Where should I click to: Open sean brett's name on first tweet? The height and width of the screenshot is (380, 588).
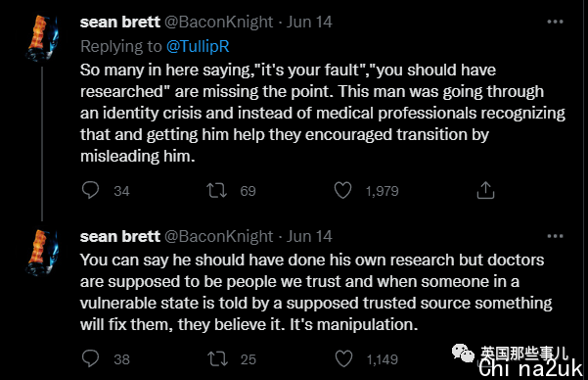pyautogui.click(x=120, y=23)
